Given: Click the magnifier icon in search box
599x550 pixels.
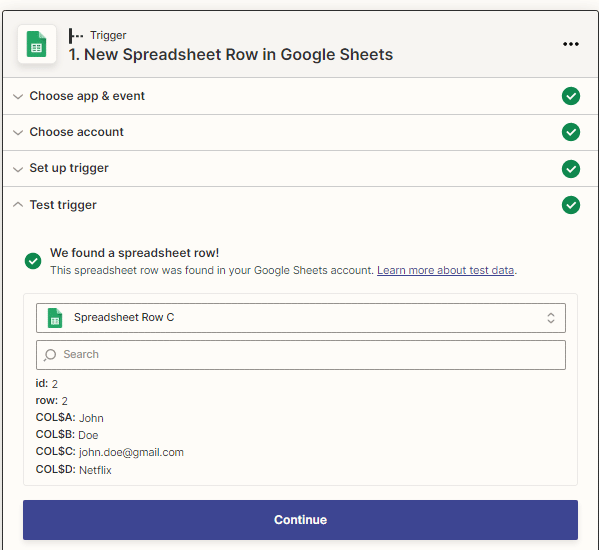Looking at the screenshot, I should (50, 355).
